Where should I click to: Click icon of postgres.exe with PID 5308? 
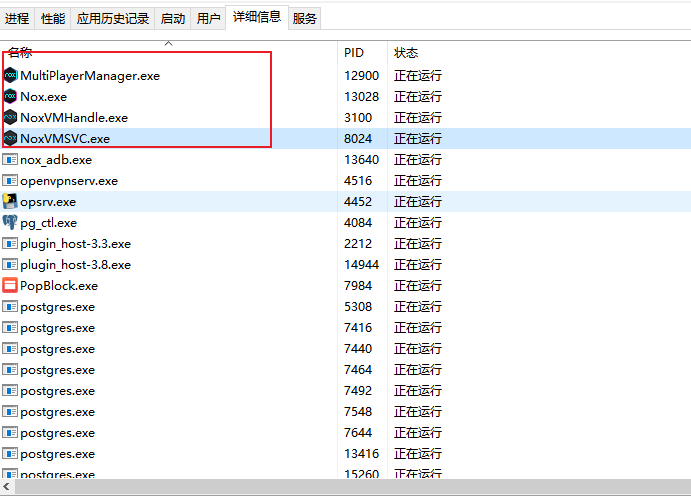point(10,307)
